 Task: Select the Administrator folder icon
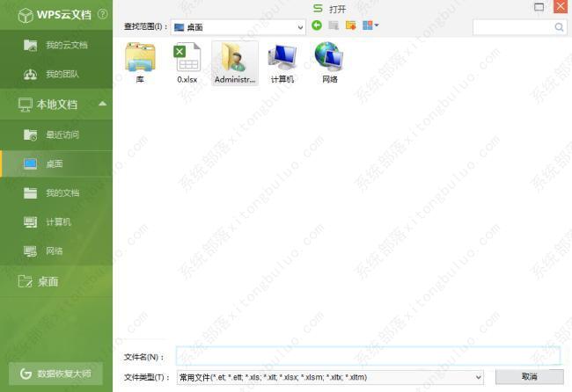(x=235, y=62)
